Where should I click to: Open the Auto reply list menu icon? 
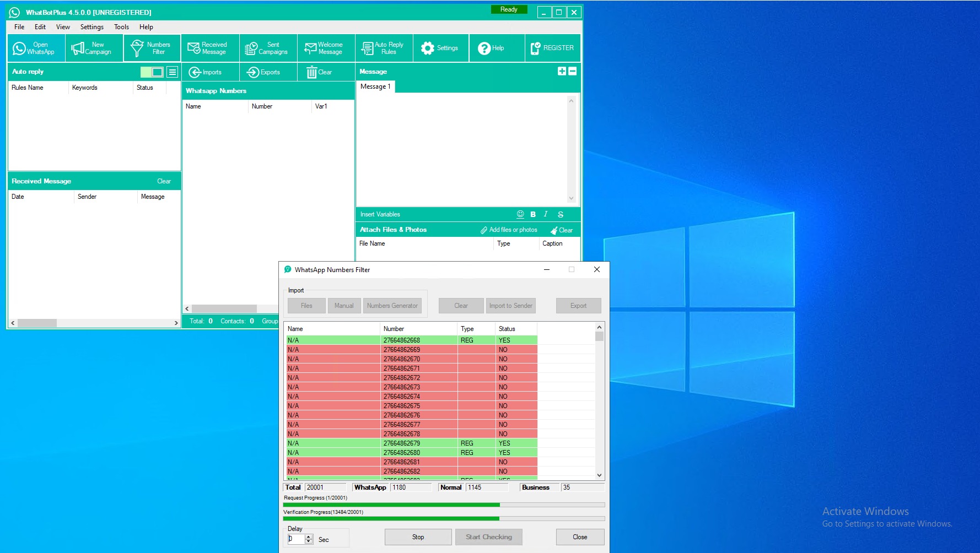173,72
